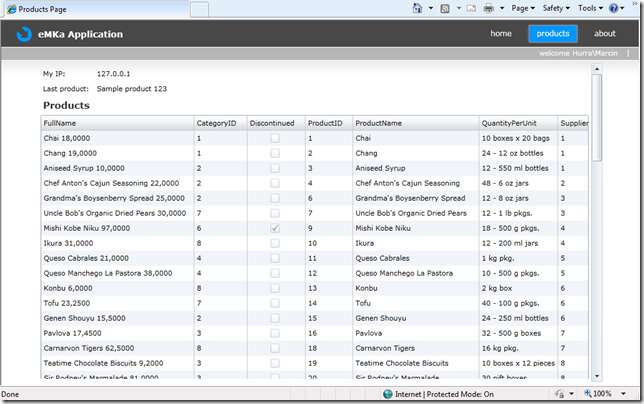Sort by Discontinued column header

click(x=276, y=123)
